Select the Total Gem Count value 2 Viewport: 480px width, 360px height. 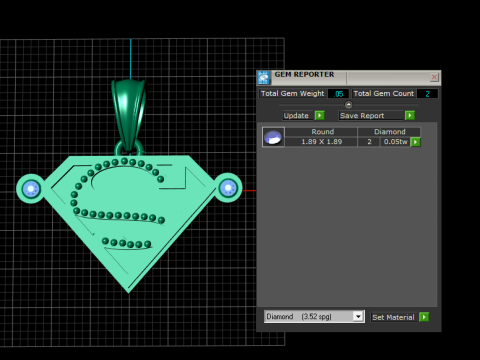pyautogui.click(x=427, y=94)
